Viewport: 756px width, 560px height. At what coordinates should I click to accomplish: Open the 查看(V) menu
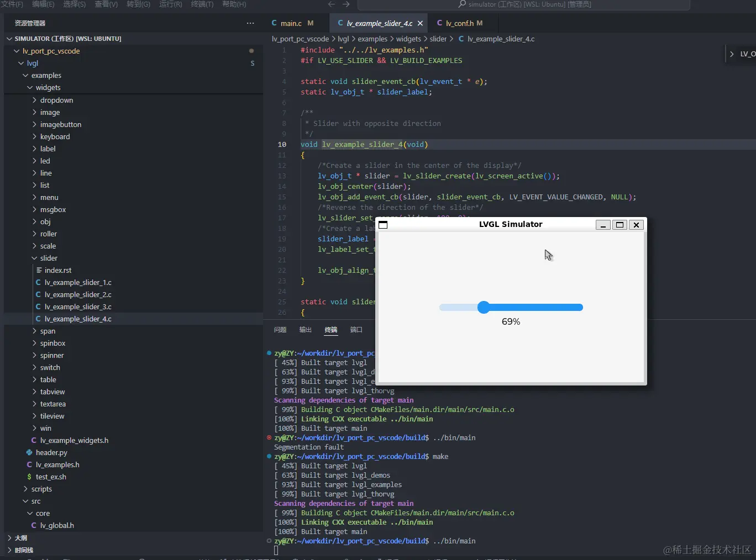pyautogui.click(x=106, y=4)
